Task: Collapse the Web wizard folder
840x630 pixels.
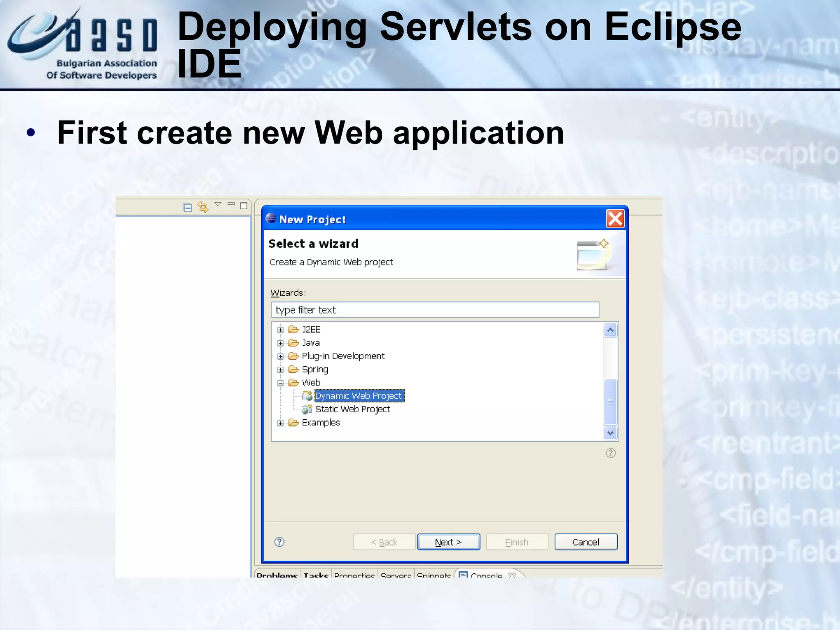Action: click(281, 383)
